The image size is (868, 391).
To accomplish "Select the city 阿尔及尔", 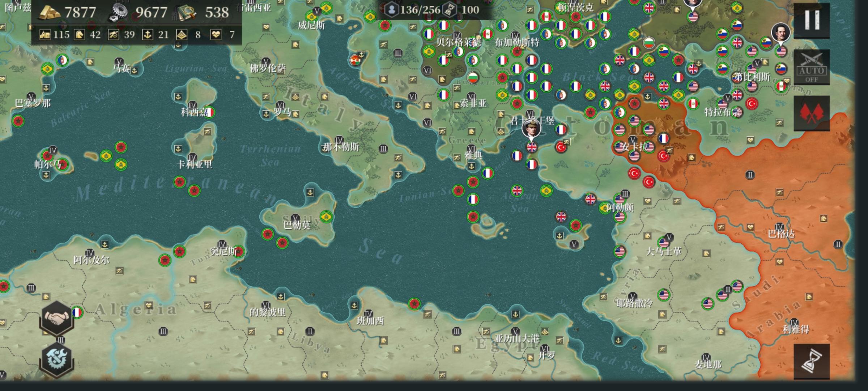I will point(91,260).
